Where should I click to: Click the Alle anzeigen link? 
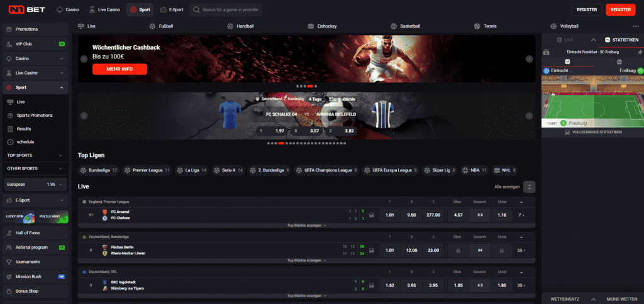[507, 187]
